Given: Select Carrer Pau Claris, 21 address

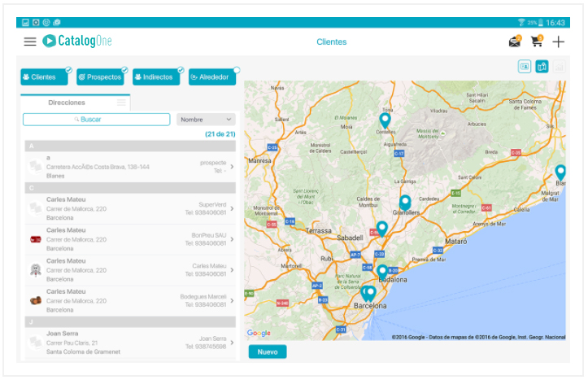Looking at the screenshot, I should [72, 343].
